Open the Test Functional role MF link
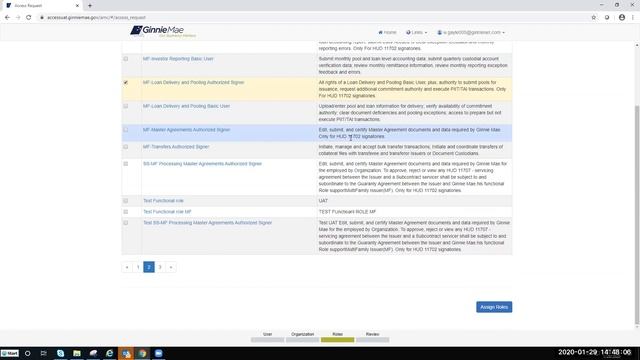Viewport: 640px width, 360px height. [167, 212]
